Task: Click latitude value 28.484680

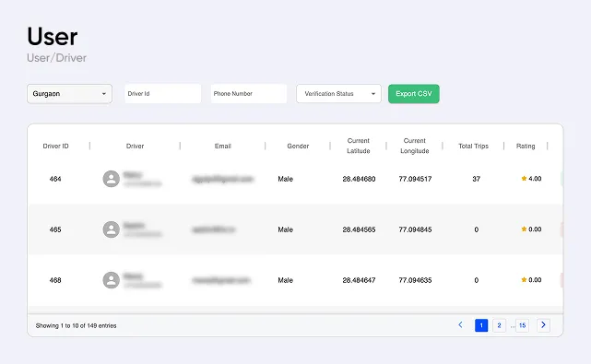Action: [359, 179]
